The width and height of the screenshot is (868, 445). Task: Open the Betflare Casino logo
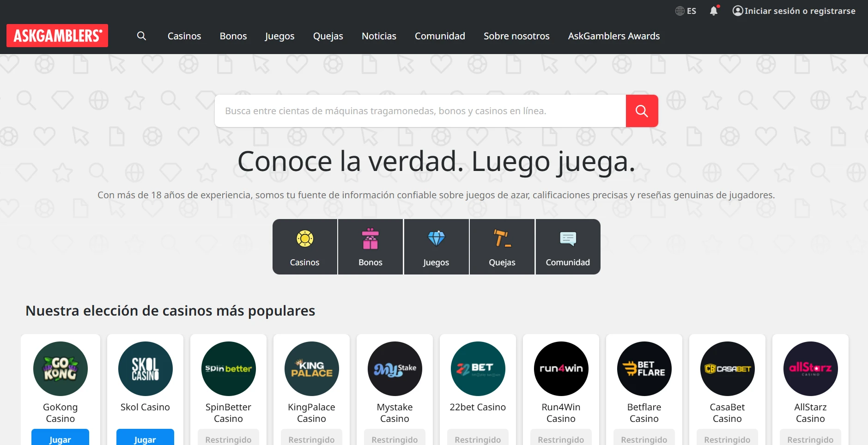point(644,369)
